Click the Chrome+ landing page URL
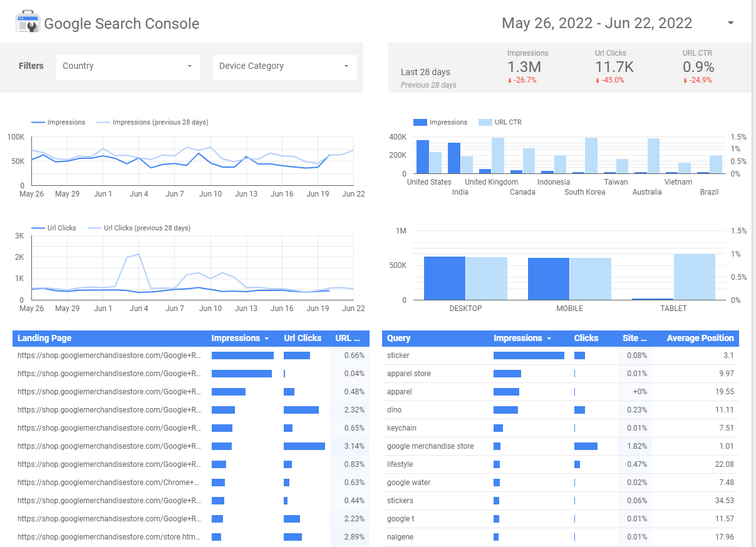Screen dimensions: 756x547 click(x=109, y=483)
